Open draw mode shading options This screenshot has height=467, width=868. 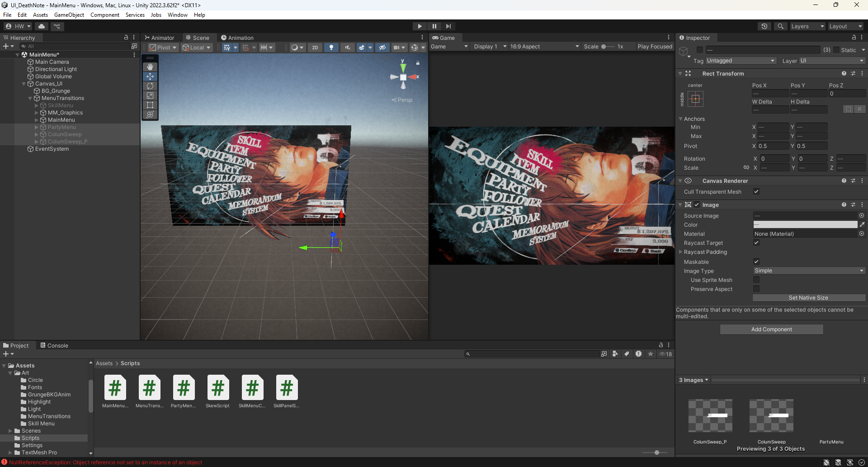(297, 48)
